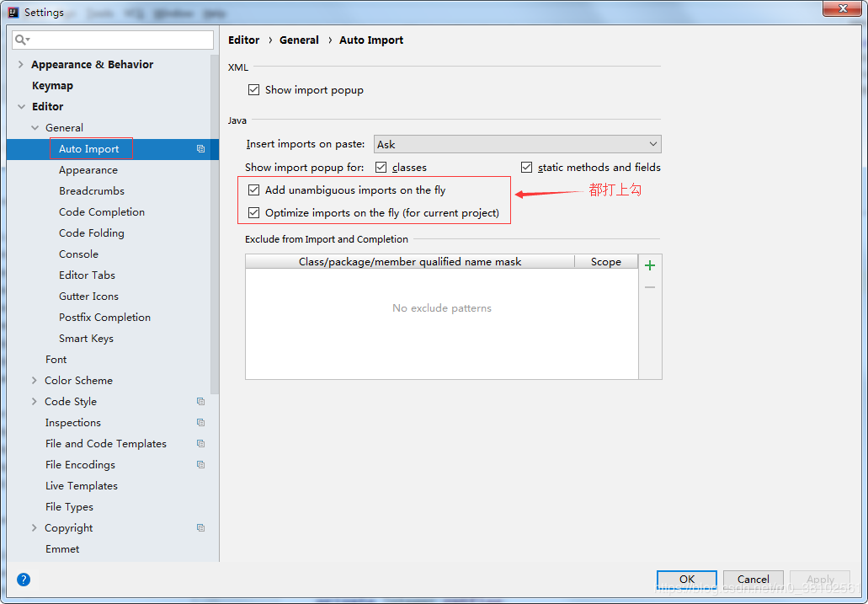Click the green plus add exclude pattern icon
This screenshot has width=868, height=604.
650,265
